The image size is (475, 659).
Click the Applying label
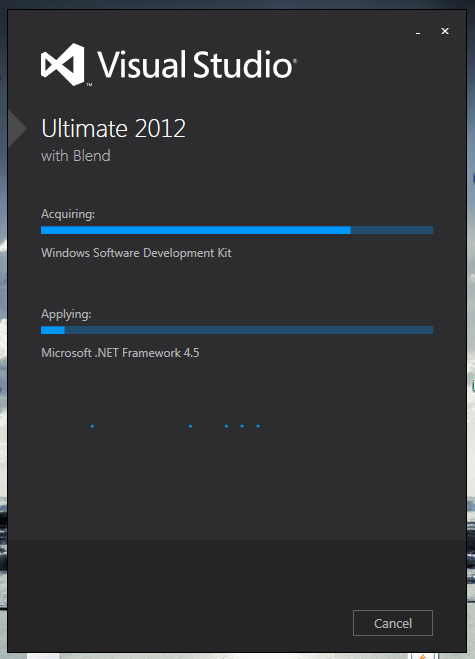point(66,314)
